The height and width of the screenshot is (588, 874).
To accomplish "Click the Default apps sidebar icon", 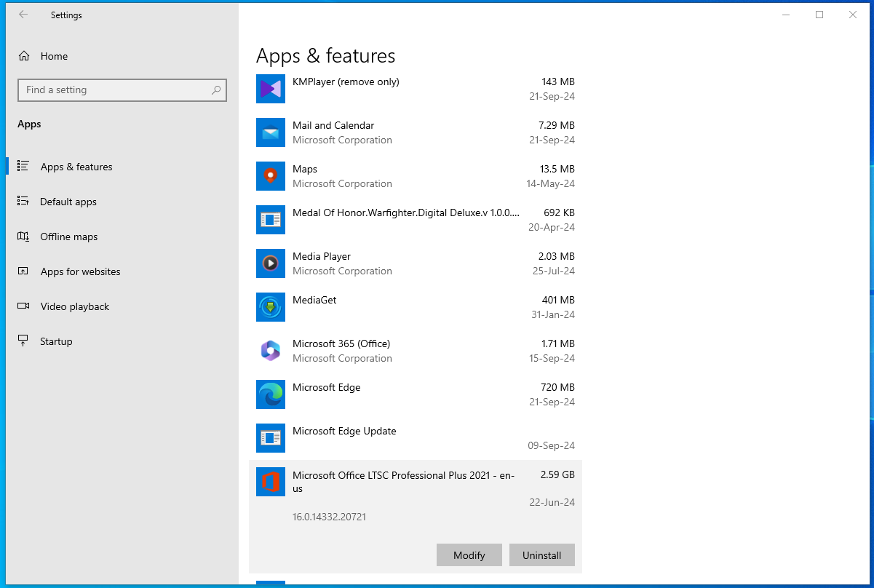I will tap(23, 202).
